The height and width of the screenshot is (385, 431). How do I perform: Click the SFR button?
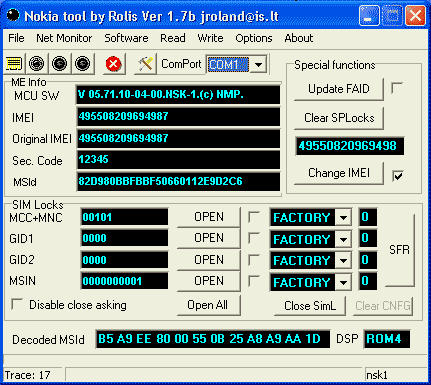click(x=400, y=250)
